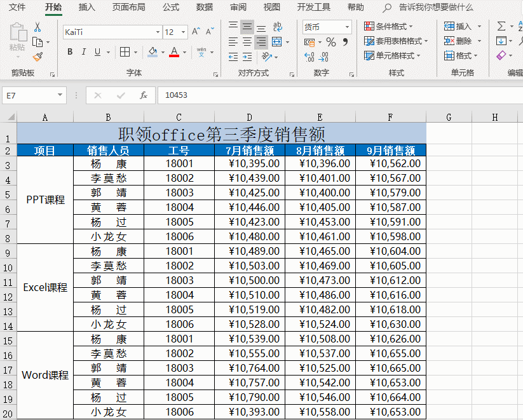Switch to the 插入 ribbon tab

pyautogui.click(x=87, y=8)
